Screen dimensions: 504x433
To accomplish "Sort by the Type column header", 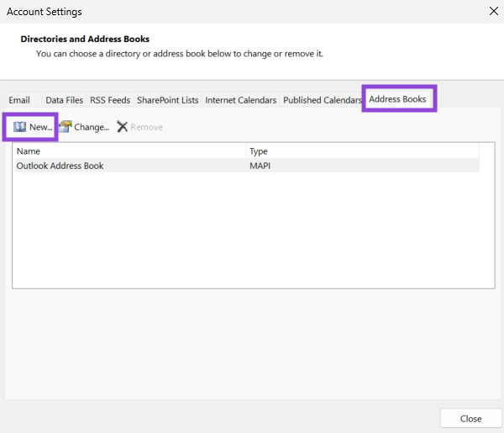I will pos(363,151).
